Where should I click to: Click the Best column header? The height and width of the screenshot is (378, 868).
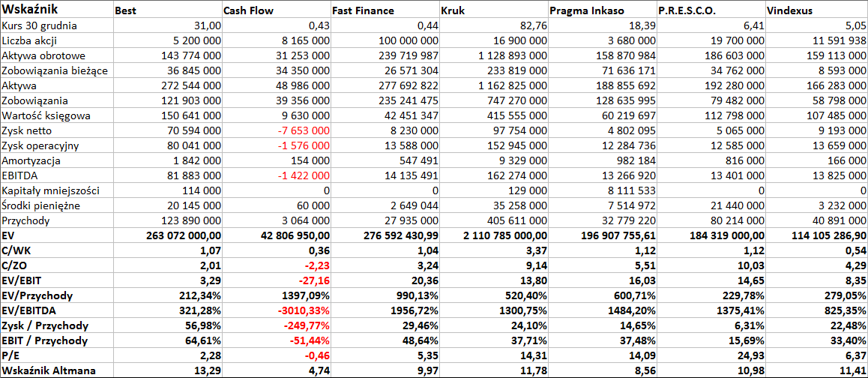(x=168, y=10)
